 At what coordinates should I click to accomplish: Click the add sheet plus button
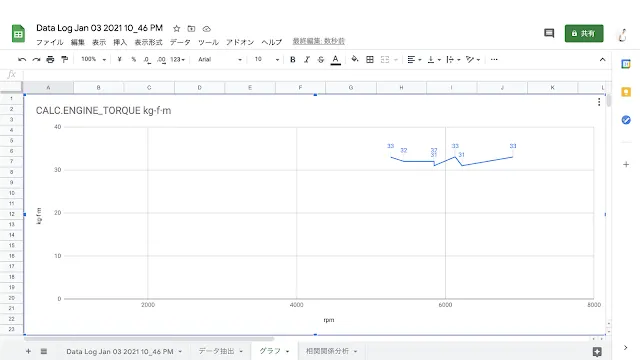point(28,351)
